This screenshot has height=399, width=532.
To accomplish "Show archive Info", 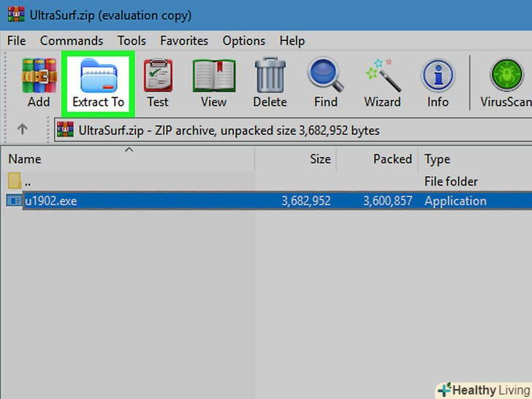I will pos(438,75).
